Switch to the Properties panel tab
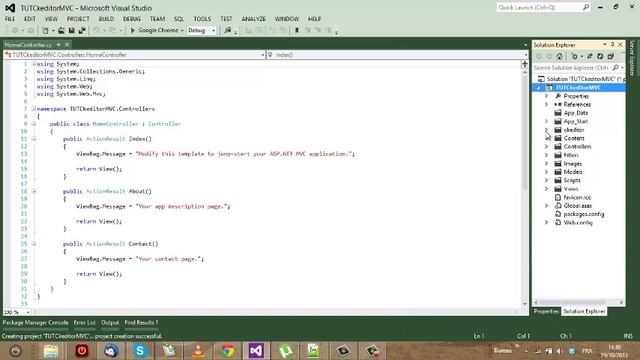 coord(546,311)
